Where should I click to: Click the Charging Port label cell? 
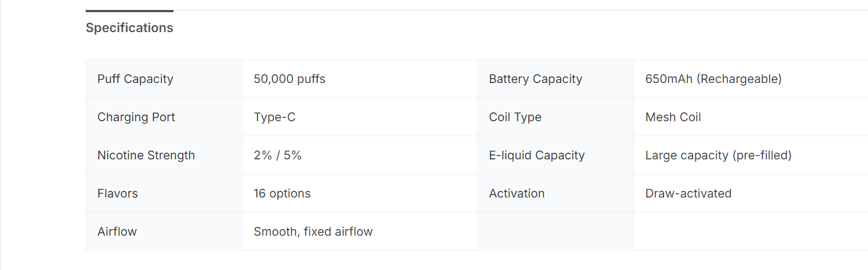[136, 117]
